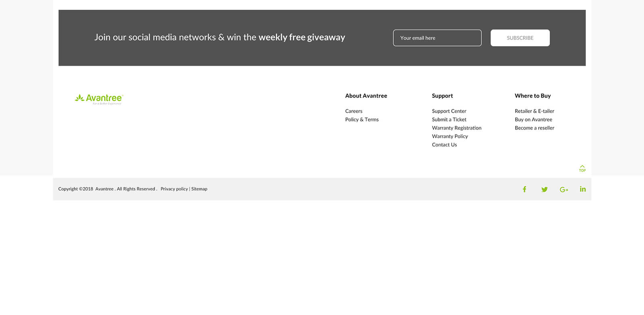Image resolution: width=644 pixels, height=315 pixels.
Task: Open Retailer & E-tailer link
Action: 534,111
